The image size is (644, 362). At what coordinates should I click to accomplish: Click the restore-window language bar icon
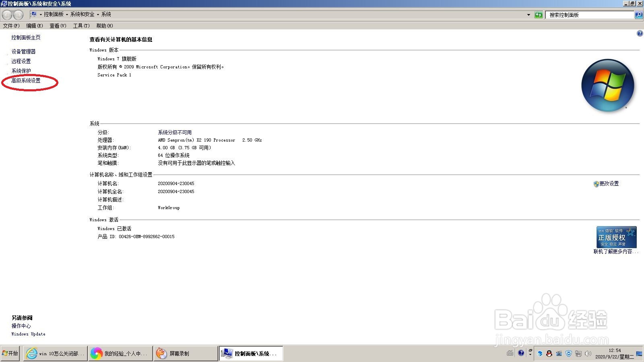pos(530,351)
